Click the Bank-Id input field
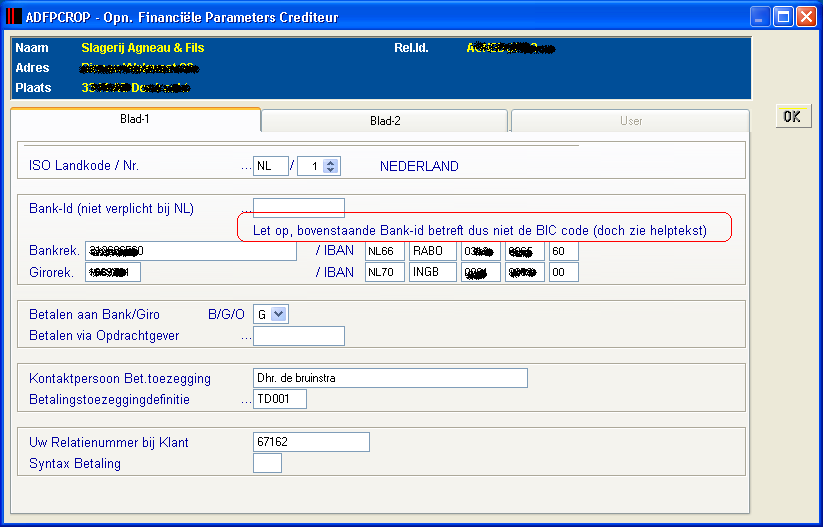The width and height of the screenshot is (823, 527). coord(299,208)
